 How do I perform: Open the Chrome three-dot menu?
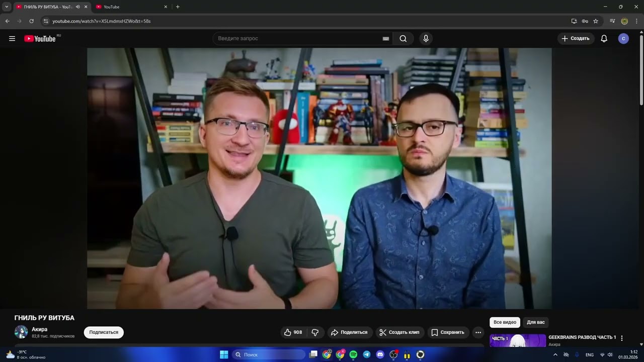[x=636, y=21]
